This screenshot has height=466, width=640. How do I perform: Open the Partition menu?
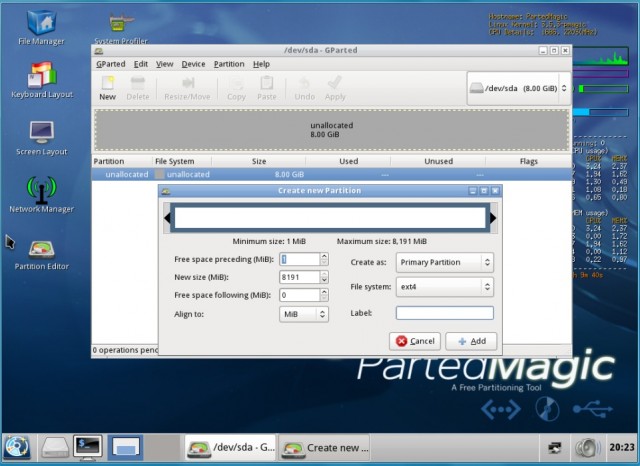229,64
